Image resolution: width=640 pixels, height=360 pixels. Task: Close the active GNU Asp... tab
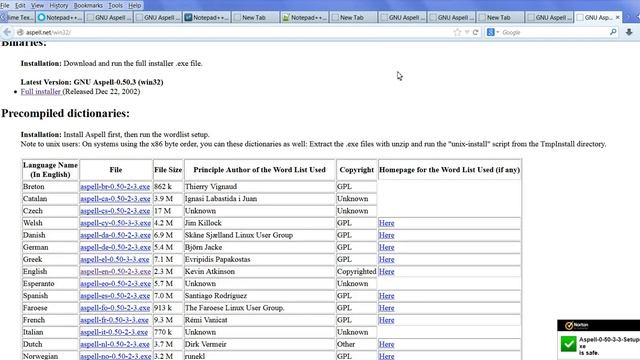click(x=617, y=17)
